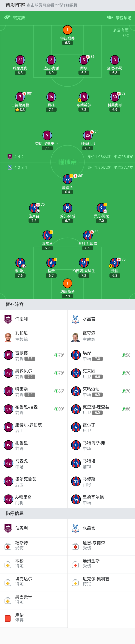The height and width of the screenshot is (644, 135).
Task: Tap Mitchell's number 3 jersey icon
Action: pos(20,263)
